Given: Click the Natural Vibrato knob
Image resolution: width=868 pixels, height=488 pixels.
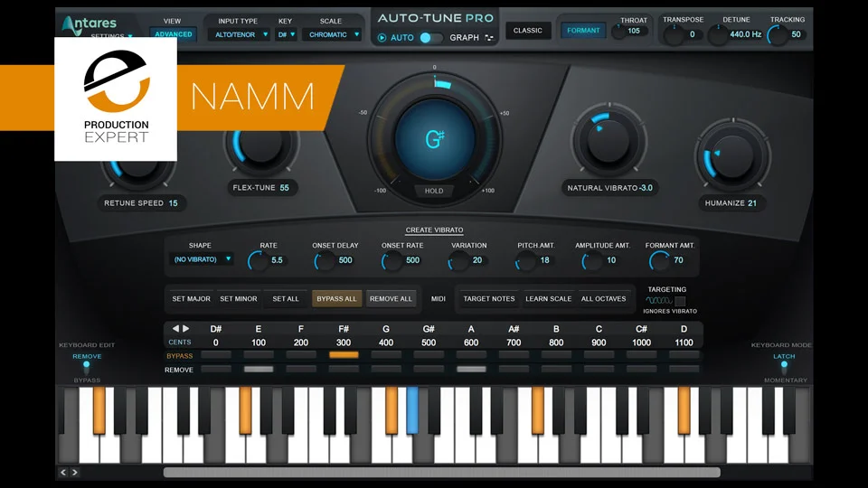Looking at the screenshot, I should 609,139.
